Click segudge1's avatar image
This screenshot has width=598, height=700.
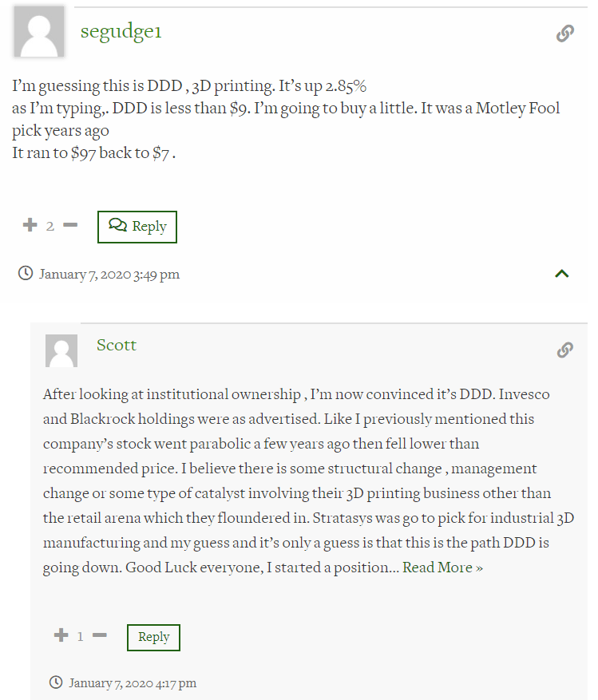[x=39, y=31]
